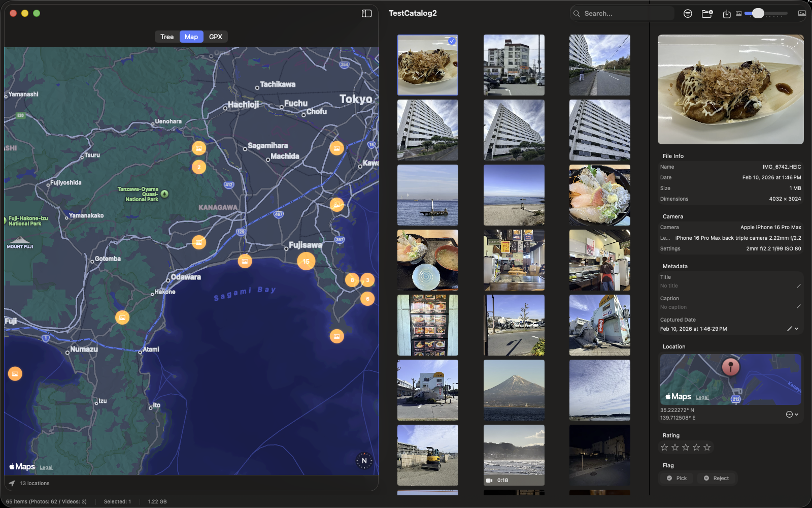Select the Map view toggle
This screenshot has width=812, height=508.
tap(191, 36)
